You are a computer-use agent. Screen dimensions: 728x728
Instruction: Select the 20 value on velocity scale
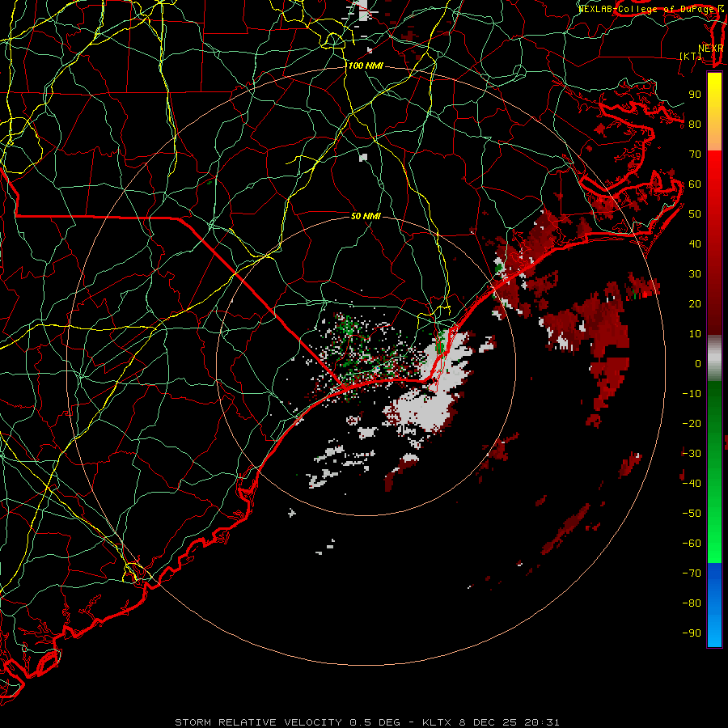click(695, 304)
